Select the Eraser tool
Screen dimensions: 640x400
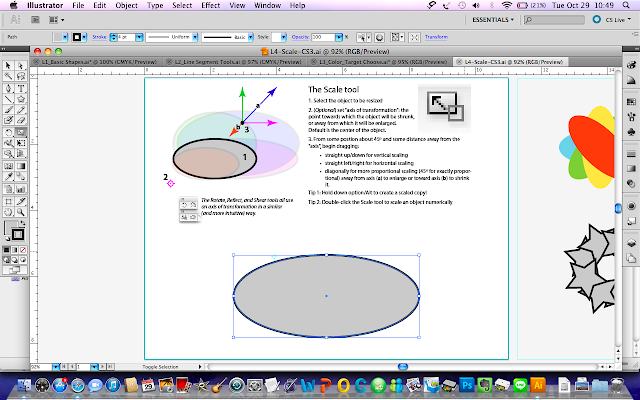click(x=21, y=120)
